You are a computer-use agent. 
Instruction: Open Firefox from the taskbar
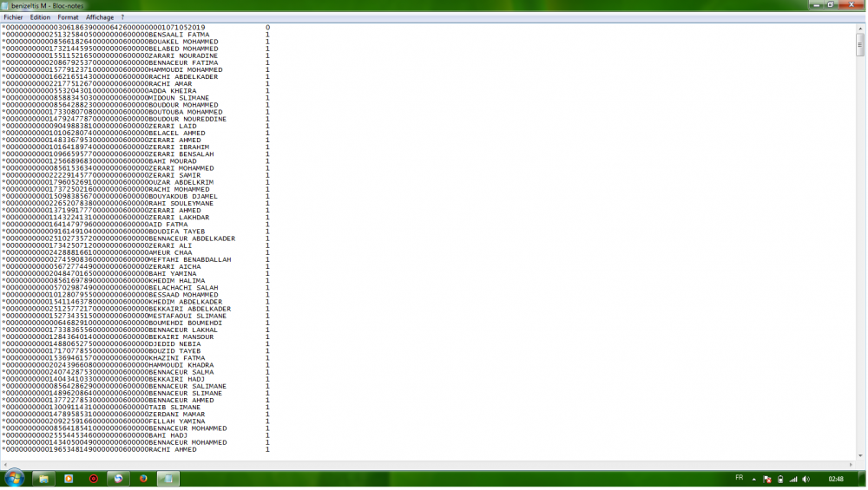pyautogui.click(x=143, y=478)
